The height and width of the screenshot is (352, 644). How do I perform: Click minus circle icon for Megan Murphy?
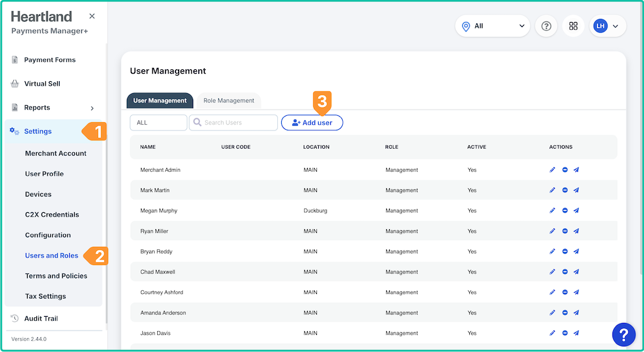pos(565,210)
